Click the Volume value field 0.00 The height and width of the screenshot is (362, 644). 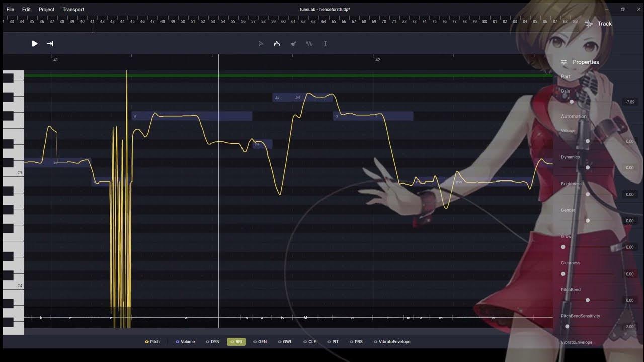click(x=630, y=141)
